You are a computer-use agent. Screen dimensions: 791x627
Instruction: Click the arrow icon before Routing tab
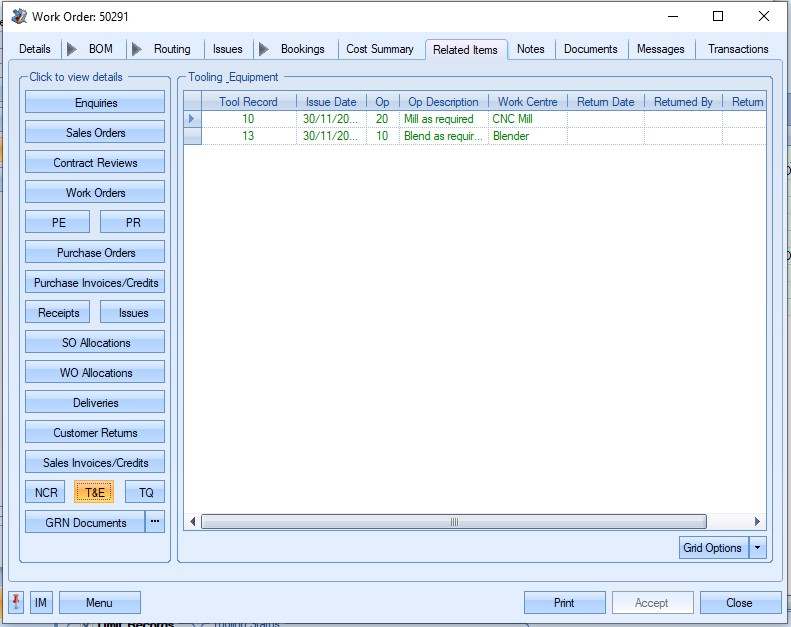pyautogui.click(x=136, y=49)
